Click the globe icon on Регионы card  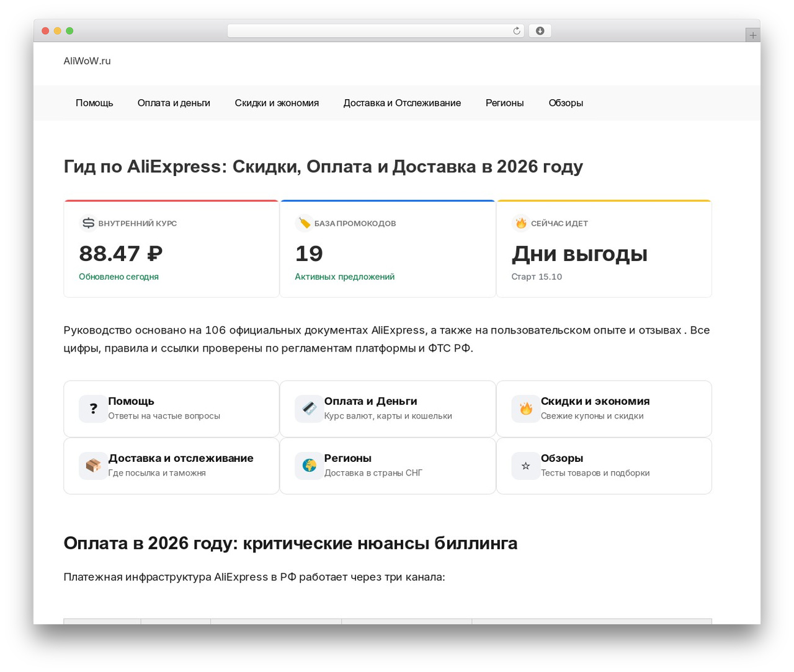(309, 466)
